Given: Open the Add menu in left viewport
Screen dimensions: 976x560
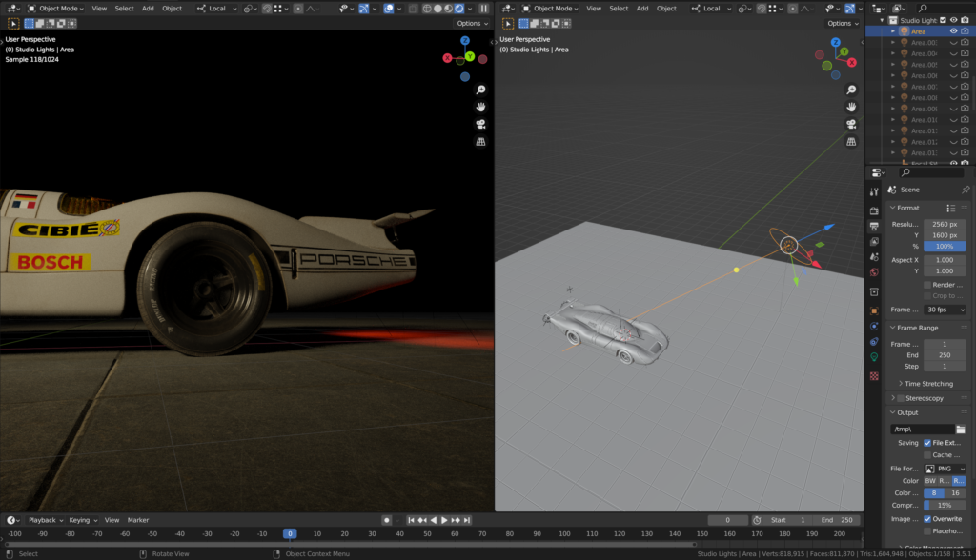Looking at the screenshot, I should point(148,9).
